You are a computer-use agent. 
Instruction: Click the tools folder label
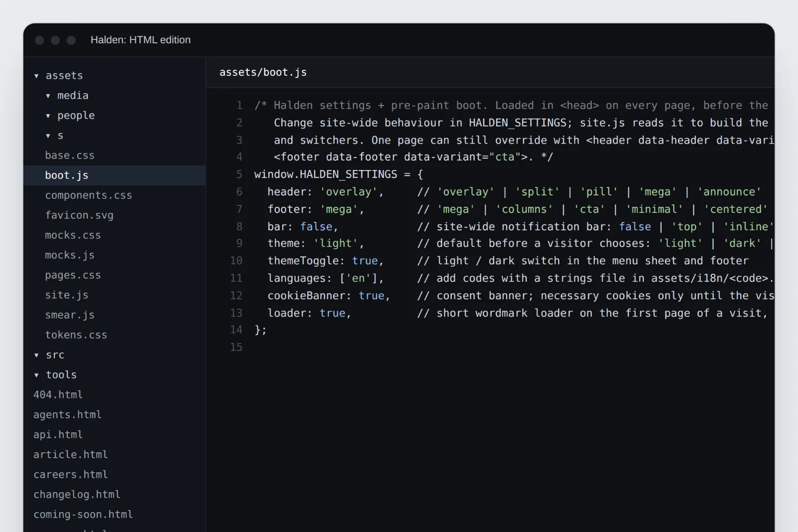tap(61, 374)
